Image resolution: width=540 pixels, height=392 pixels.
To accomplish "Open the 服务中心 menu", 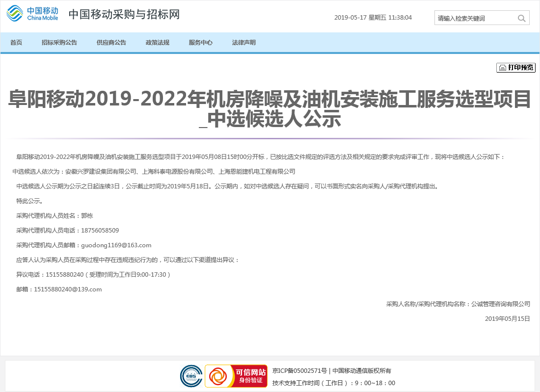I will 200,43.
